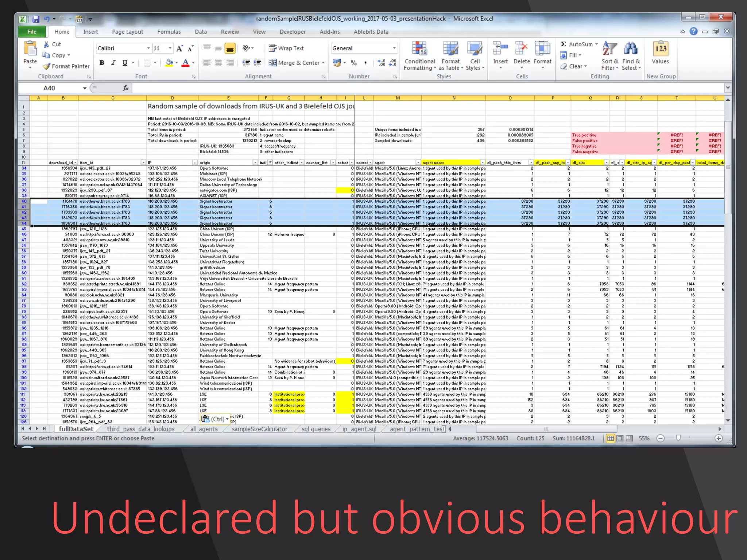Click in the formula bar
Viewport: 747px width, 560px height.
(428, 88)
